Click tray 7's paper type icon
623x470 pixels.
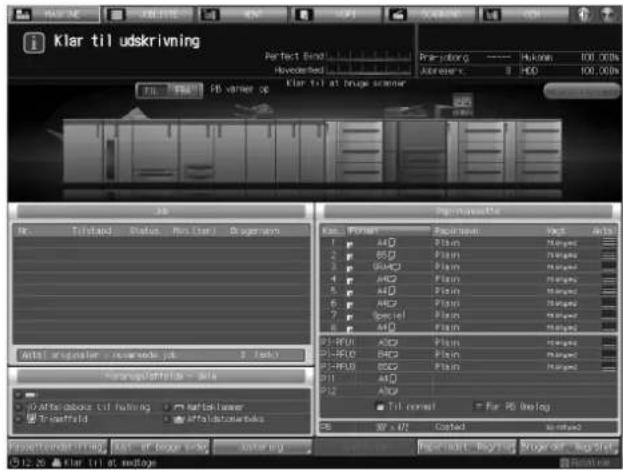(x=350, y=317)
